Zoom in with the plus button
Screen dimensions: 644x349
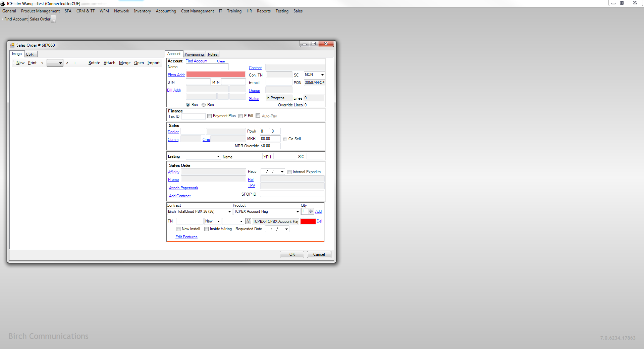click(75, 63)
